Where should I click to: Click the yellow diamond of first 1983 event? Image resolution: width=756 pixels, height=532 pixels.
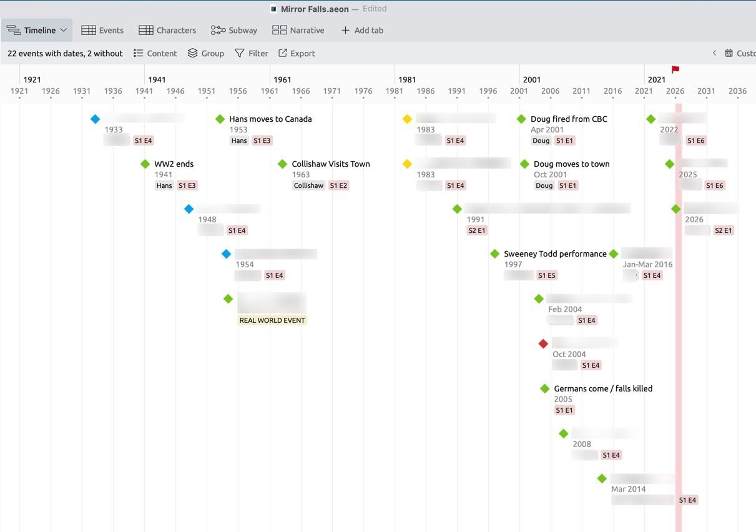407,119
